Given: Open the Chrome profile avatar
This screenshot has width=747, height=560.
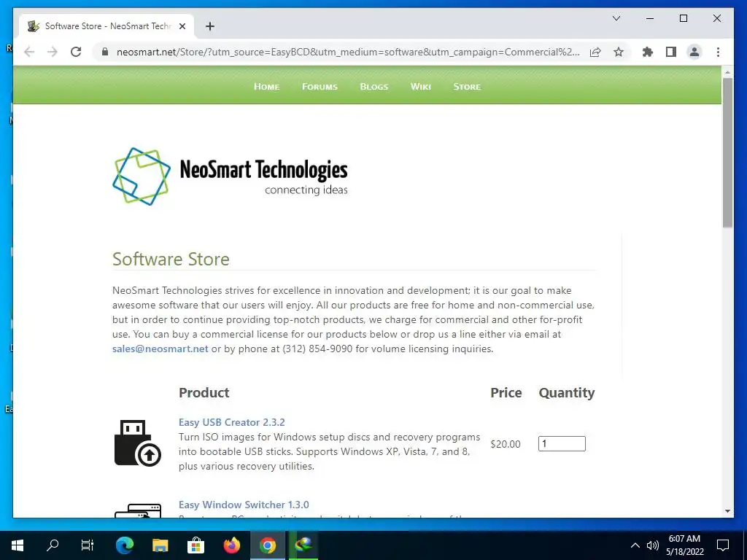Looking at the screenshot, I should coord(694,52).
